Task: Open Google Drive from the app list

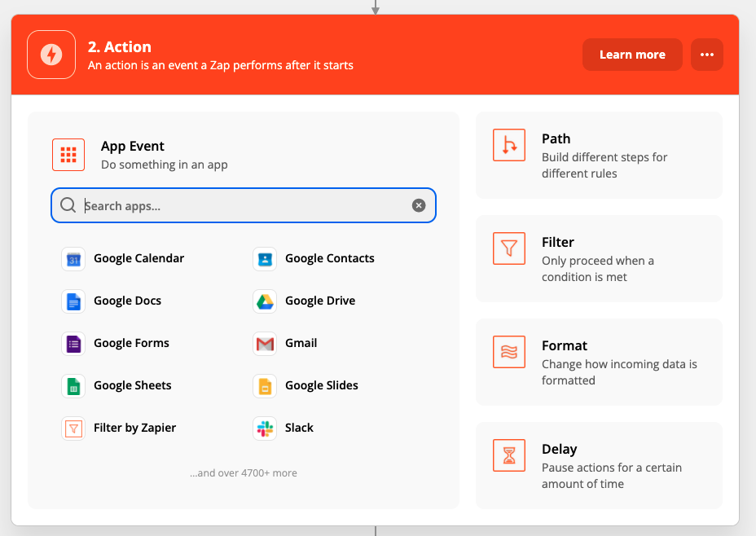Action: 264,301
